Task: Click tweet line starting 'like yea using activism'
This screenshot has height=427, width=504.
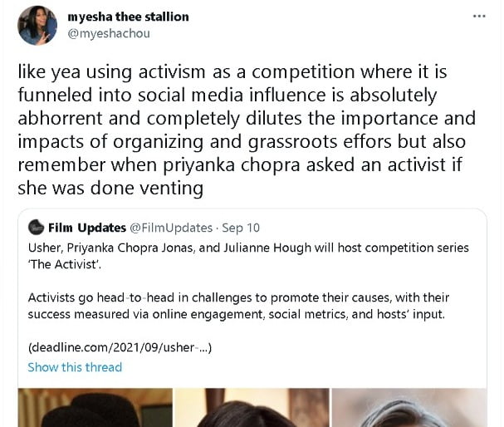Action: (241, 72)
